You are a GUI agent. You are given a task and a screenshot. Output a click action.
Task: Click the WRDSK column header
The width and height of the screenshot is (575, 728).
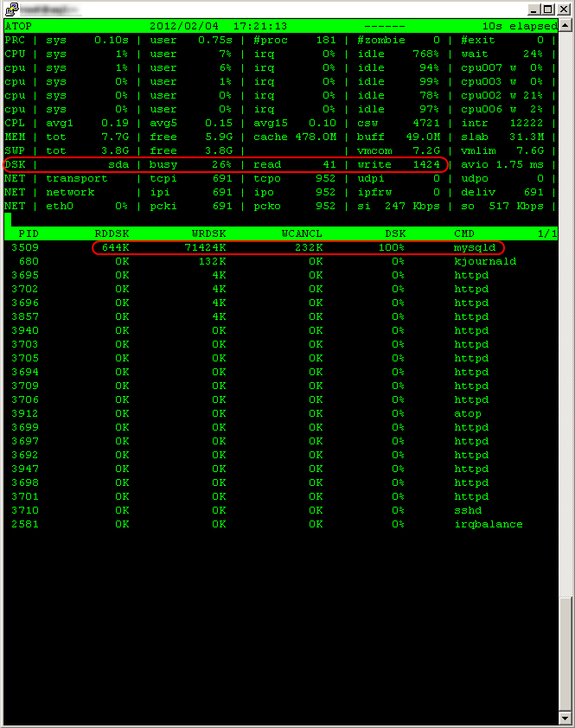[x=208, y=233]
